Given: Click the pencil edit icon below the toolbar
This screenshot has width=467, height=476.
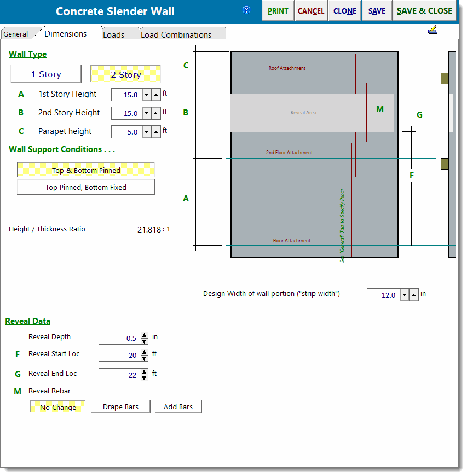Looking at the screenshot, I should [x=433, y=30].
